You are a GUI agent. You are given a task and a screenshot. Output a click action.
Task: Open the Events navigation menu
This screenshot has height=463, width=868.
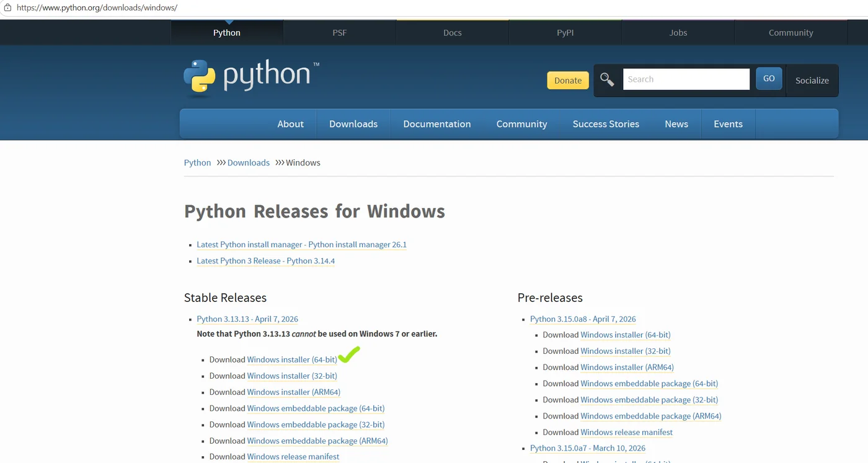coord(728,124)
